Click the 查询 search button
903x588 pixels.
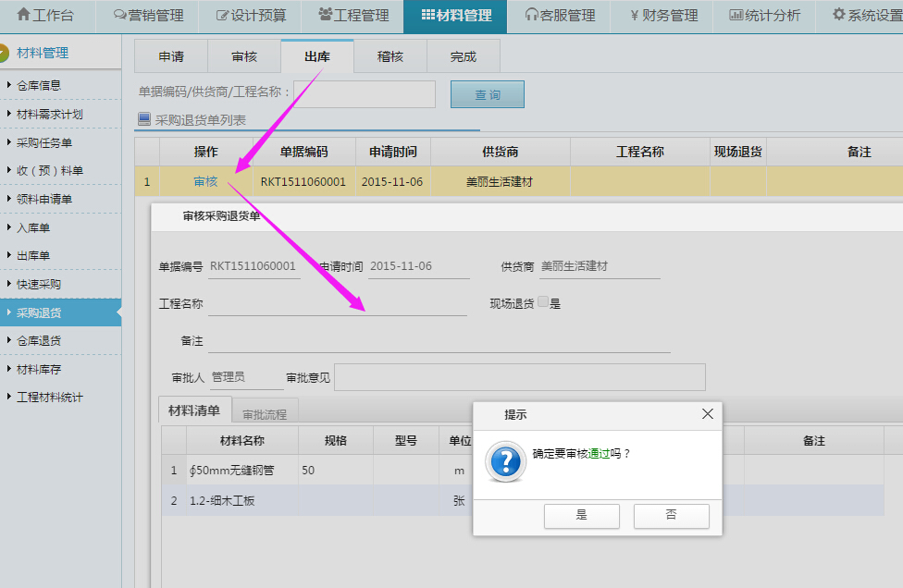(487, 94)
